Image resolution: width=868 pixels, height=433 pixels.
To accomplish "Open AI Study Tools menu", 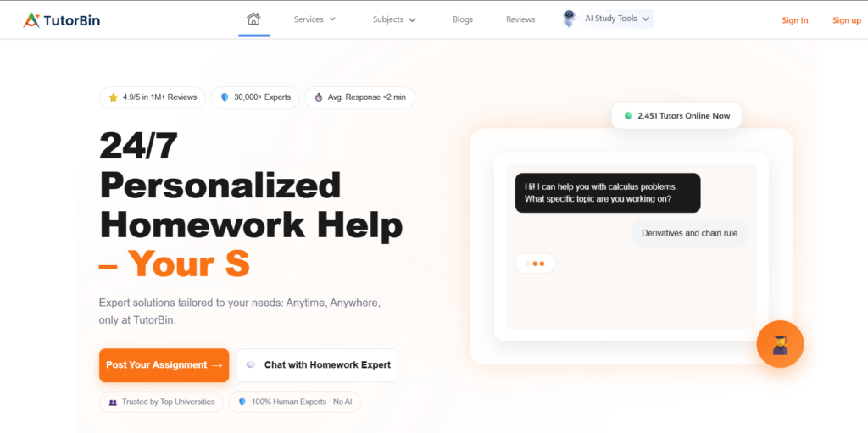I will 615,19.
